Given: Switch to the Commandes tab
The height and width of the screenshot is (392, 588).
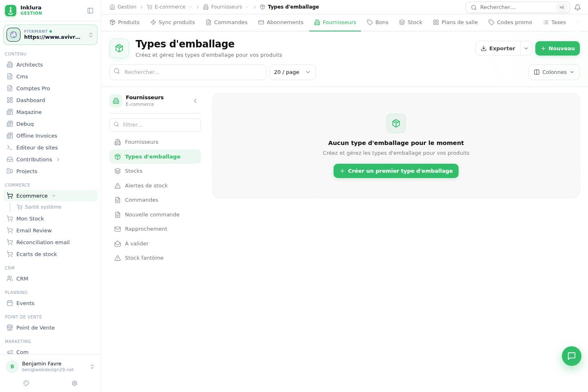Looking at the screenshot, I should coord(227,22).
